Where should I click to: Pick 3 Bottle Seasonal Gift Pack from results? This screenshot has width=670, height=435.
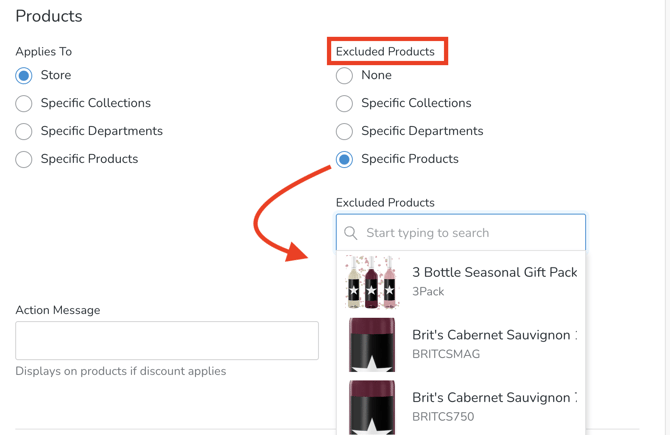[x=494, y=273]
